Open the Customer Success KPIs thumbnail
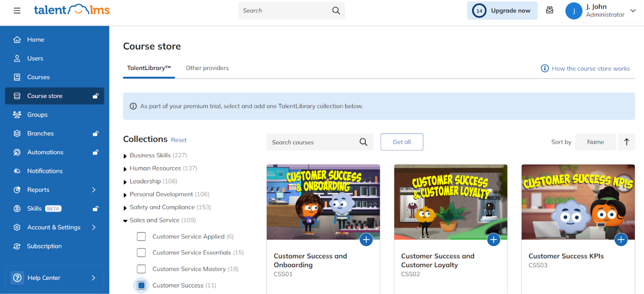 [578, 202]
